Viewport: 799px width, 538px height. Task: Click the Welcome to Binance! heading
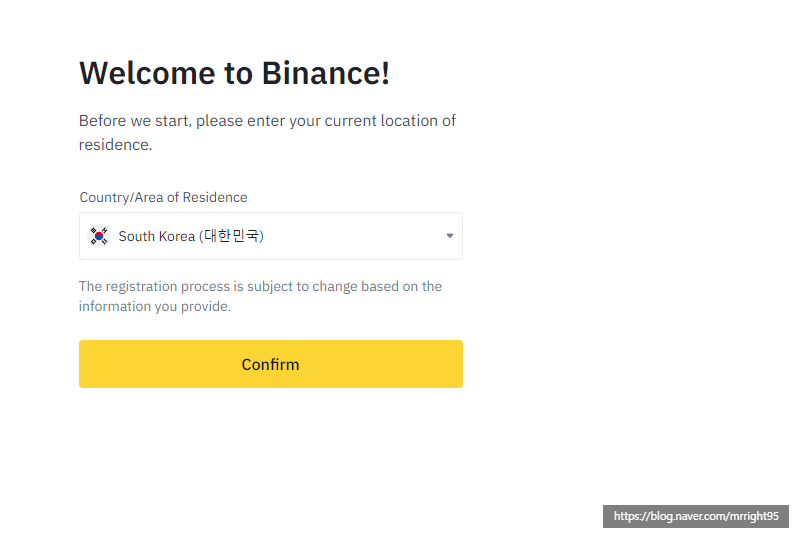(x=234, y=73)
